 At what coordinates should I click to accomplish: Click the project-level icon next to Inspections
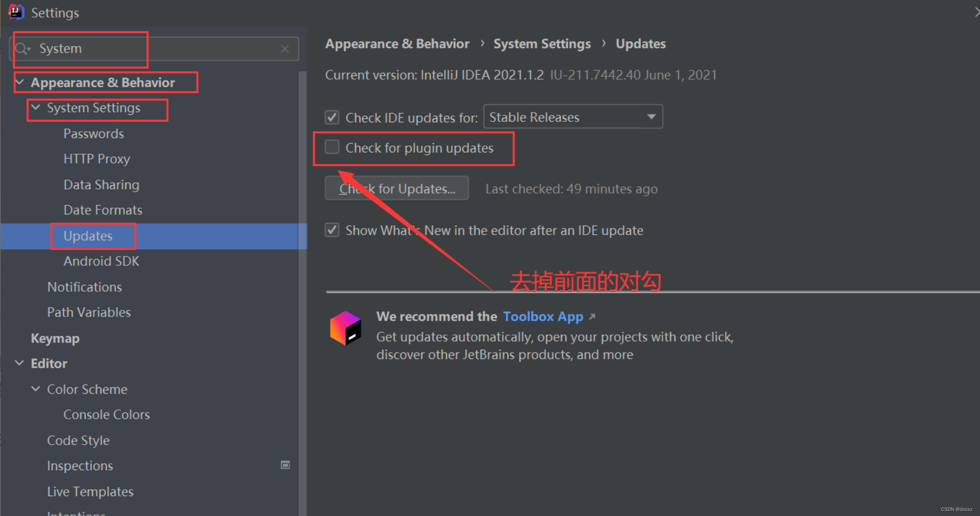click(285, 465)
